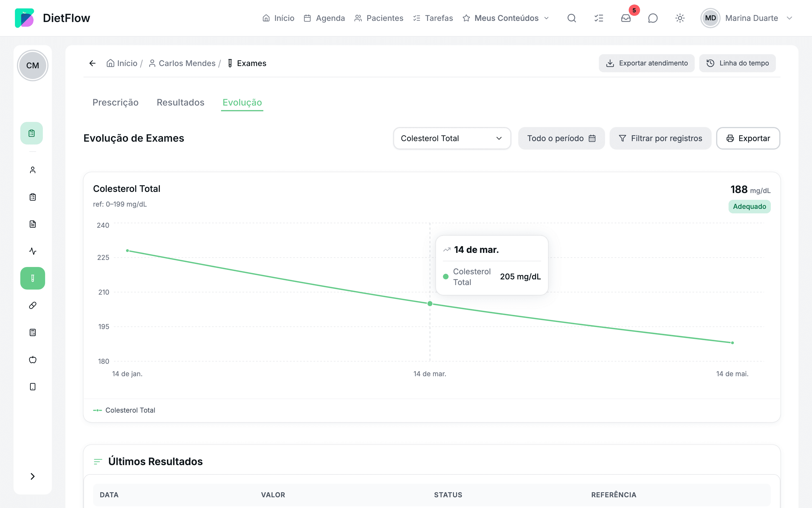Viewport: 812px width, 508px height.
Task: Open the second clipboard sidebar icon
Action: [32, 197]
